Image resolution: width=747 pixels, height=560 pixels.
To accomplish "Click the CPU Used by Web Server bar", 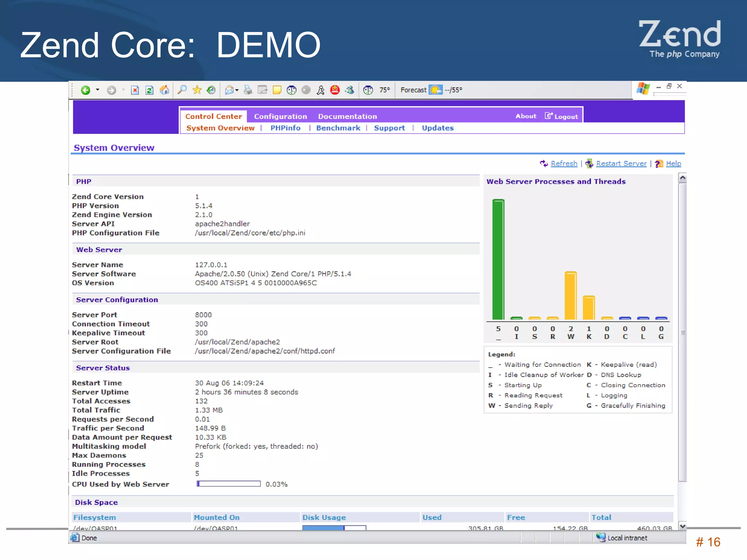I will pyautogui.click(x=228, y=484).
